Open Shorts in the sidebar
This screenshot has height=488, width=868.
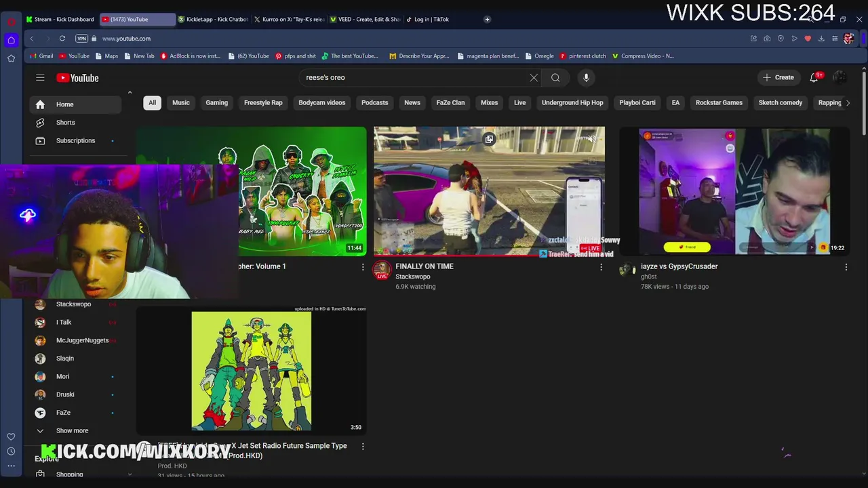76,123
